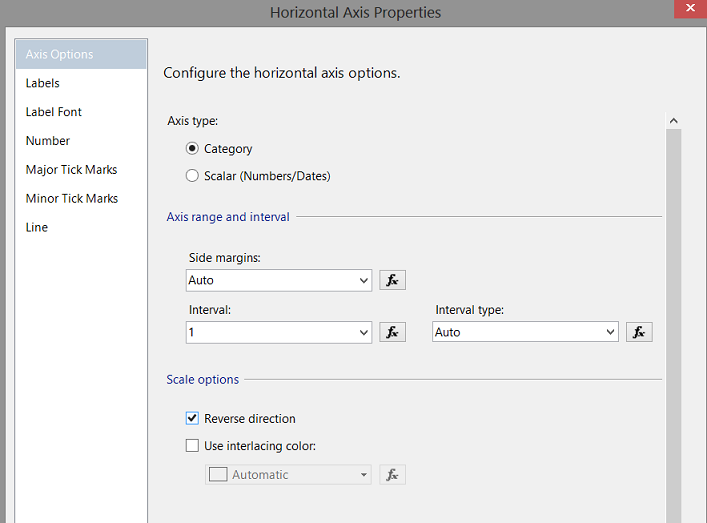Show Minor Tick Marks settings
This screenshot has width=707, height=523.
pos(71,198)
